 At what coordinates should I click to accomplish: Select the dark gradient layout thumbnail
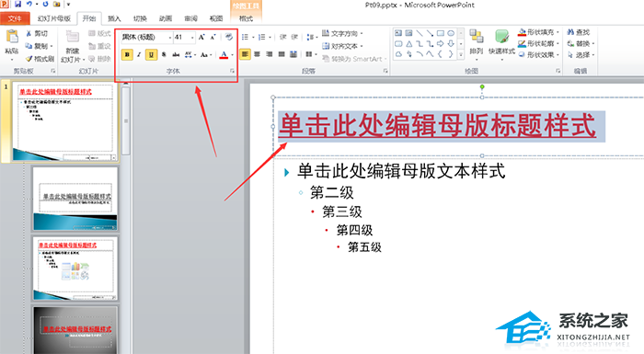[x=75, y=329]
